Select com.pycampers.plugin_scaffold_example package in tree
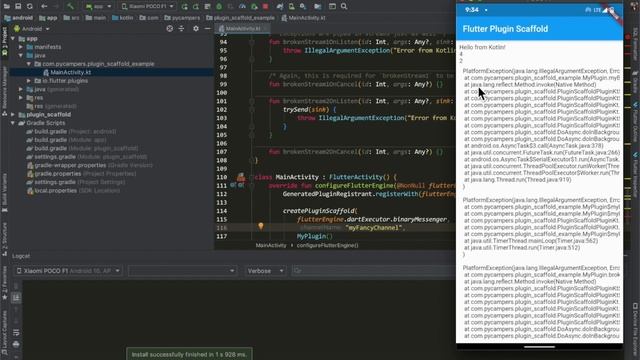Screen dimensions: 640x360 pos(98,64)
